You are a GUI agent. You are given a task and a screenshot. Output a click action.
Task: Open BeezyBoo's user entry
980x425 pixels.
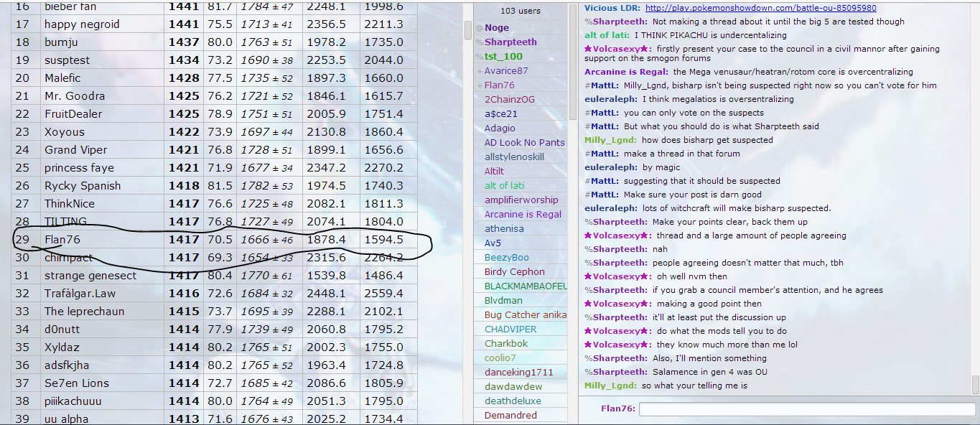click(x=506, y=258)
